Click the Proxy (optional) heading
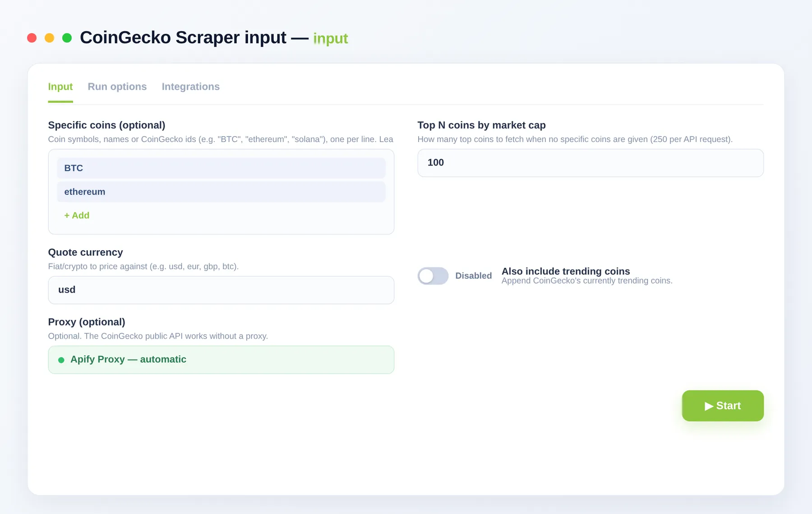Image resolution: width=812 pixels, height=514 pixels. pyautogui.click(x=87, y=322)
